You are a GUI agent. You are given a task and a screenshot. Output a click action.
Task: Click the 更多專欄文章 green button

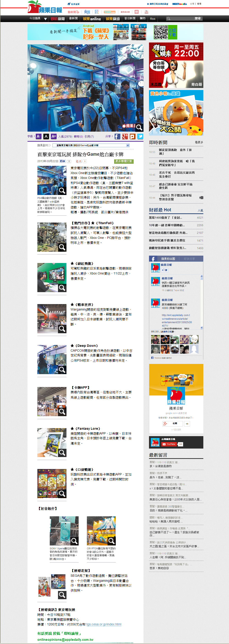(x=124, y=161)
